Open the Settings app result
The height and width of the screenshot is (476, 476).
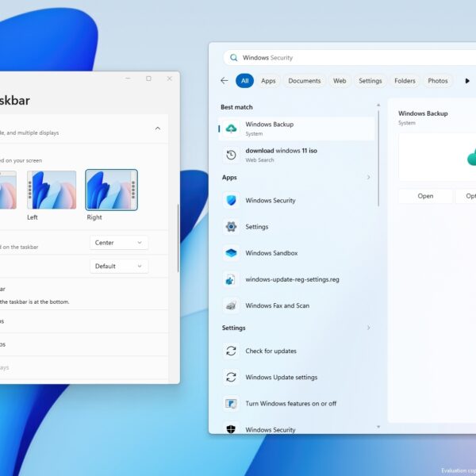tap(297, 227)
